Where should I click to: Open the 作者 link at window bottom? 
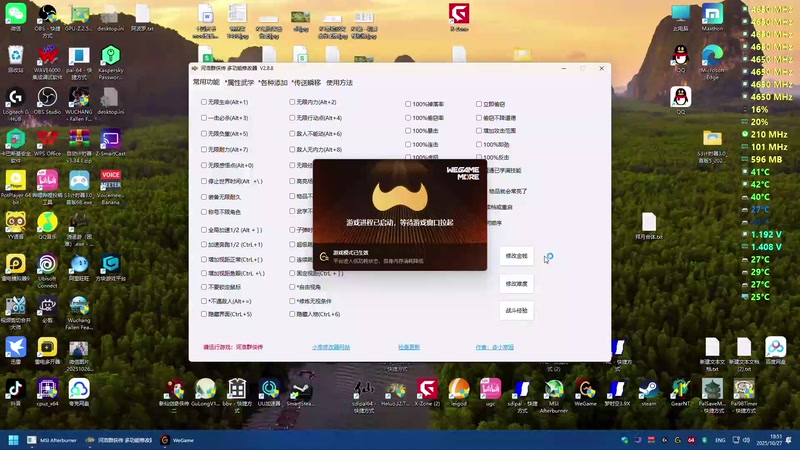(x=494, y=347)
